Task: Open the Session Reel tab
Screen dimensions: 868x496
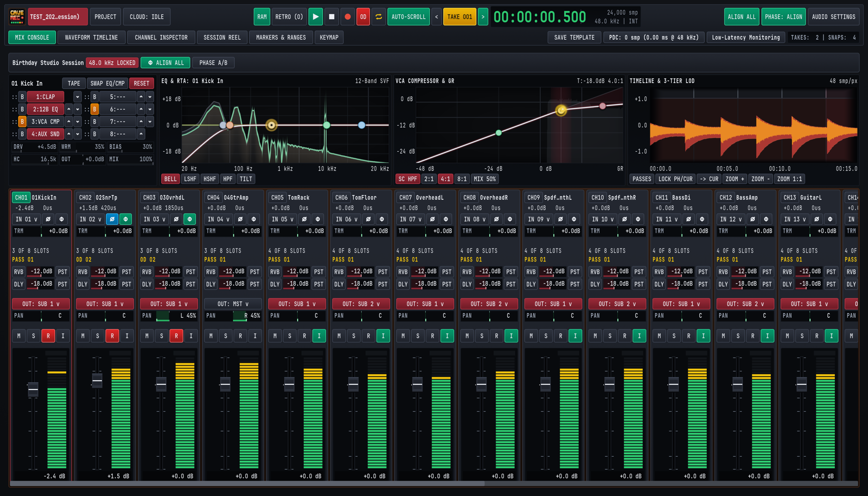Action: pos(222,37)
